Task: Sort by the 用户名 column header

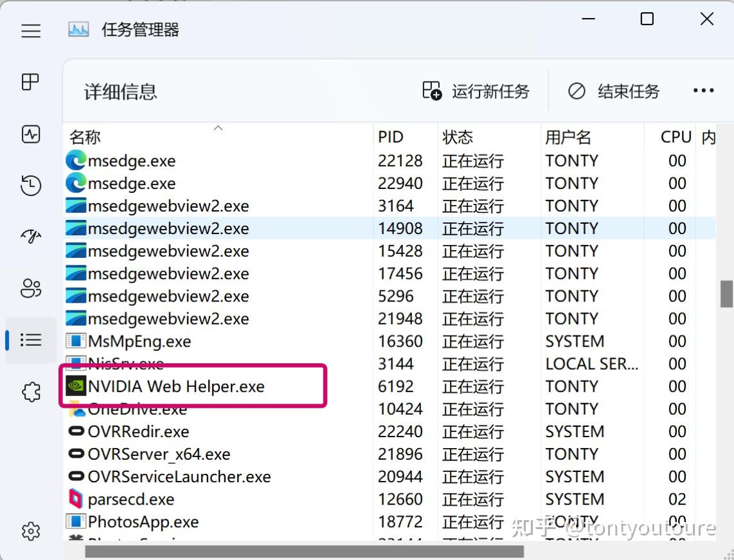Action: point(593,137)
